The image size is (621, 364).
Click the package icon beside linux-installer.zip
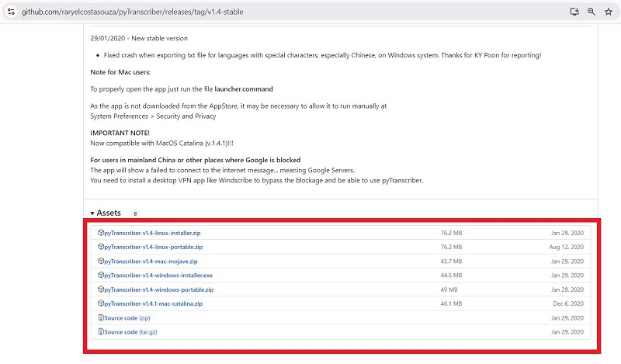click(101, 233)
